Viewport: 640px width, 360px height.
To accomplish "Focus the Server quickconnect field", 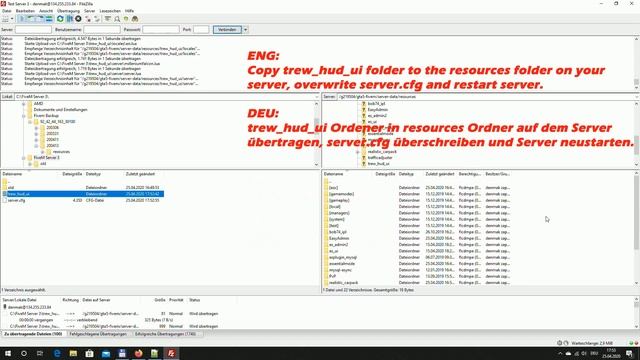I will [33, 29].
